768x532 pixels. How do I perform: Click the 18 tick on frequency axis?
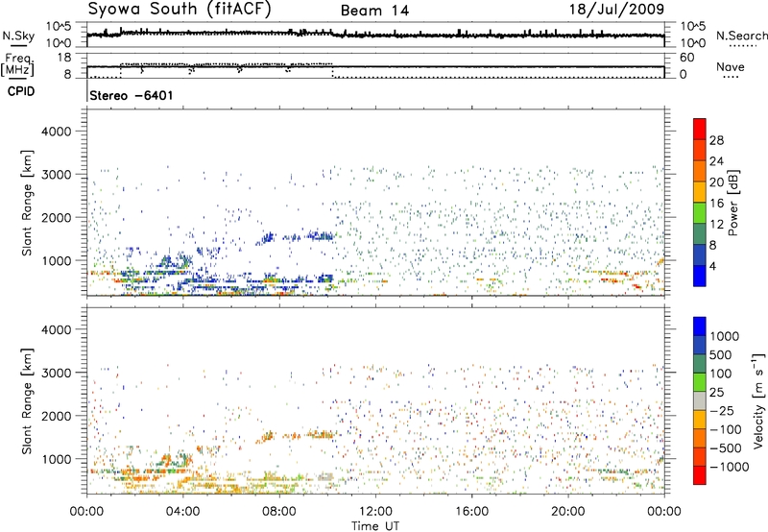click(64, 58)
